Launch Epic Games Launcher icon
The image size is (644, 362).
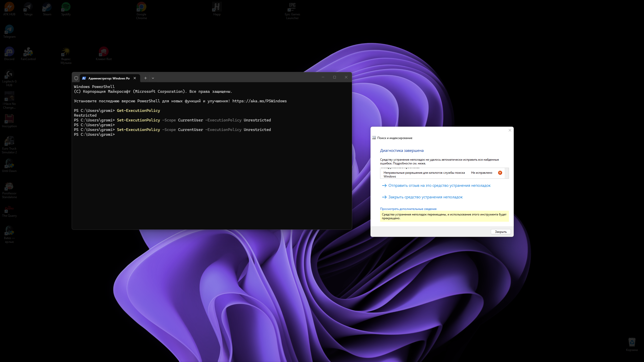[292, 11]
